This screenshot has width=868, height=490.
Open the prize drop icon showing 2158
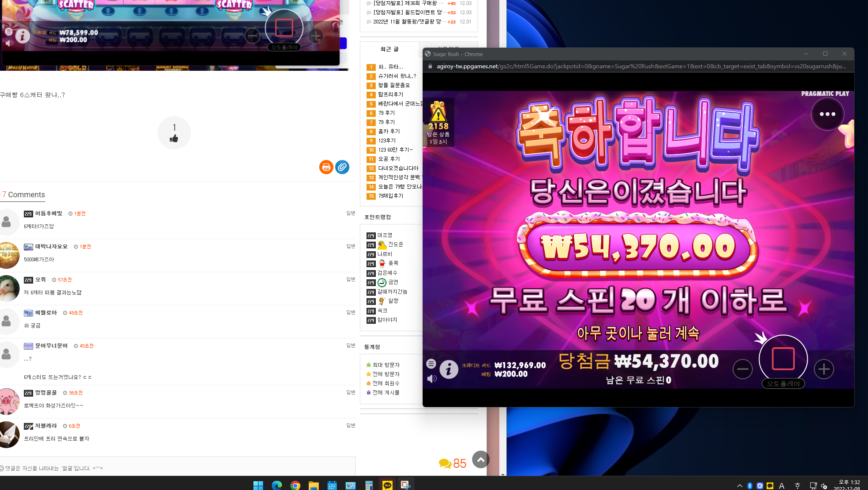pos(438,122)
